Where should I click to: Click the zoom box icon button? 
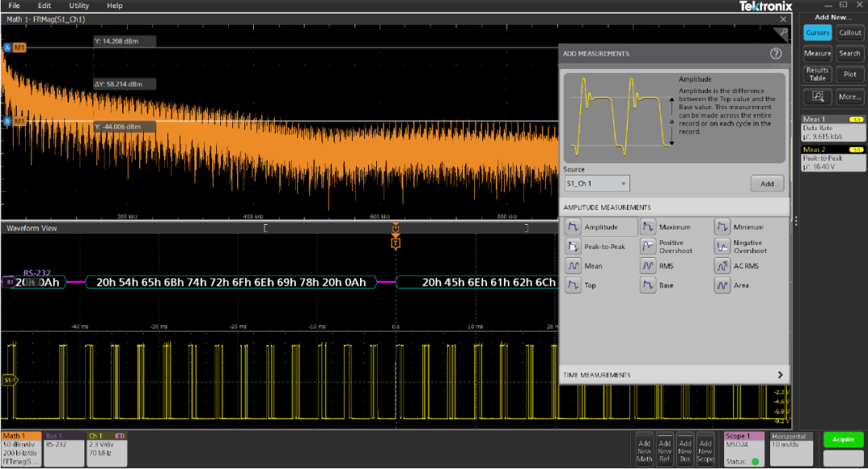[x=817, y=96]
